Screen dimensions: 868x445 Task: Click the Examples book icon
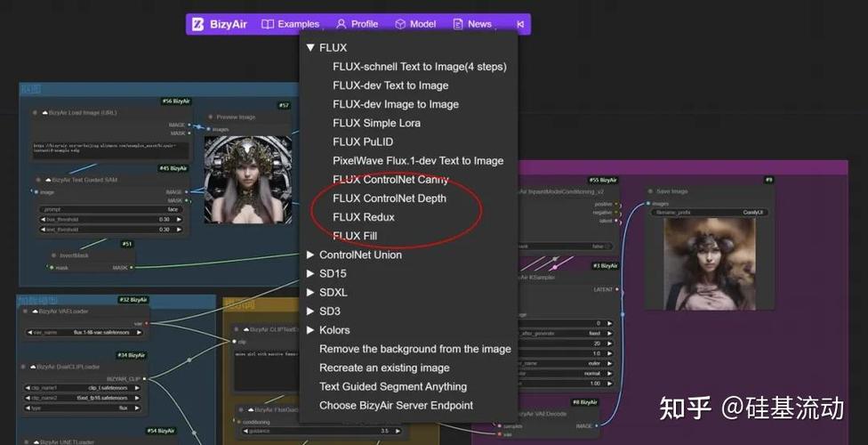(x=268, y=24)
